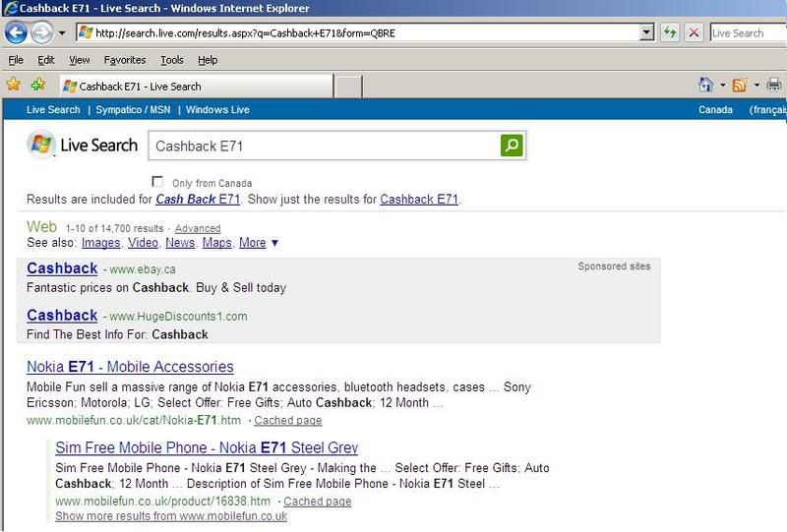
Task: Click the Refresh icon beside address bar
Action: 670,33
